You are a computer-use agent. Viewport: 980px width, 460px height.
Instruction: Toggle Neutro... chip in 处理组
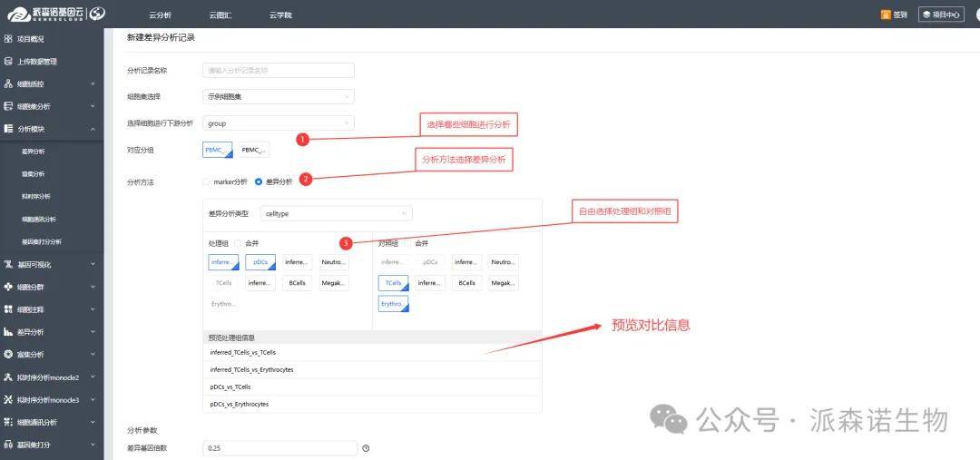click(x=334, y=262)
